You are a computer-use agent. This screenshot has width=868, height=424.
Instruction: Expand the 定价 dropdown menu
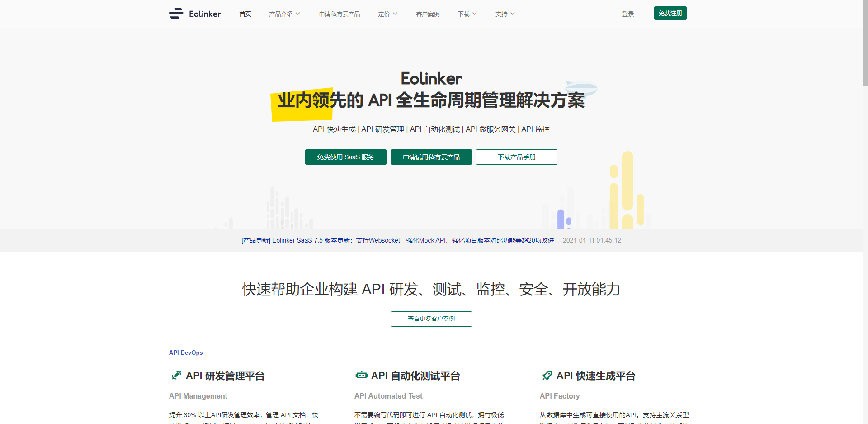387,14
